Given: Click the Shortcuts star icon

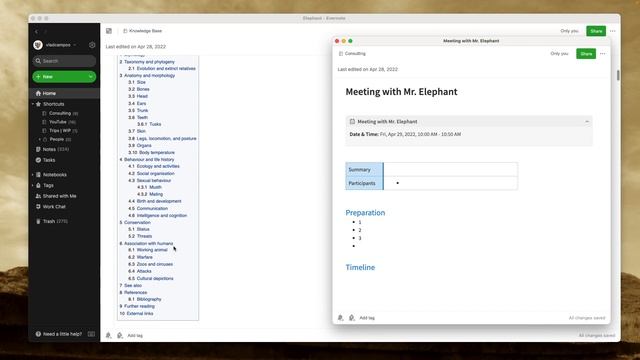Looking at the screenshot, I should [38, 104].
